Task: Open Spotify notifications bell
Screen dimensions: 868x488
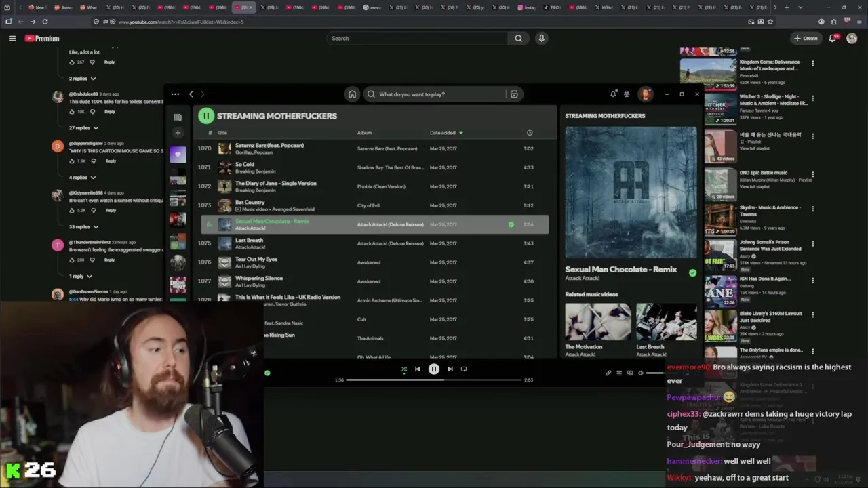Action: pos(613,94)
